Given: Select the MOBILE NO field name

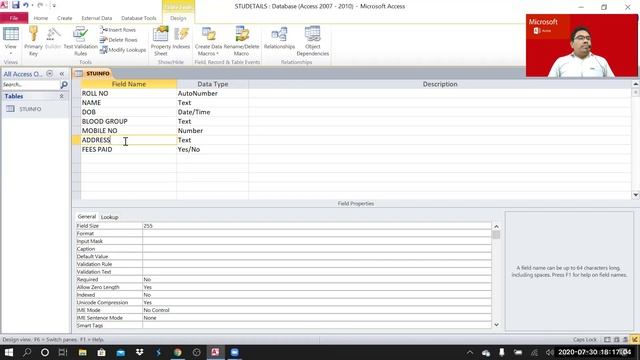Looking at the screenshot, I should click(x=129, y=131).
